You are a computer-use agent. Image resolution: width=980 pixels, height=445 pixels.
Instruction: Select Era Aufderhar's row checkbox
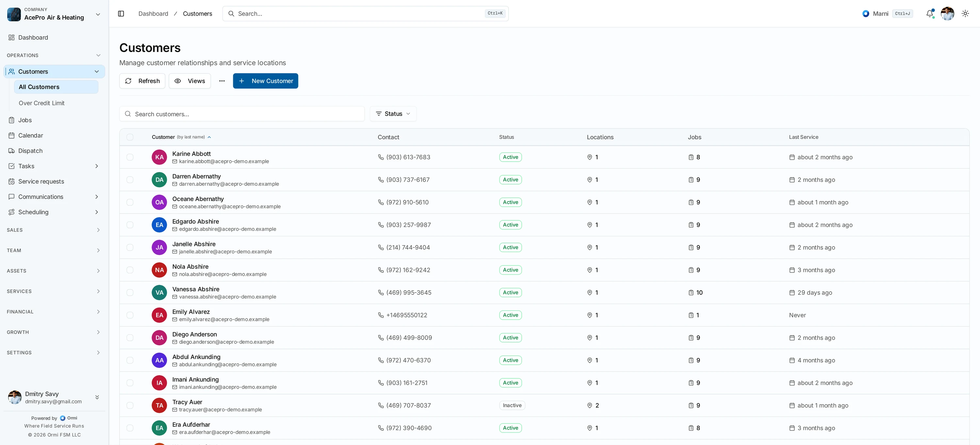[130, 428]
